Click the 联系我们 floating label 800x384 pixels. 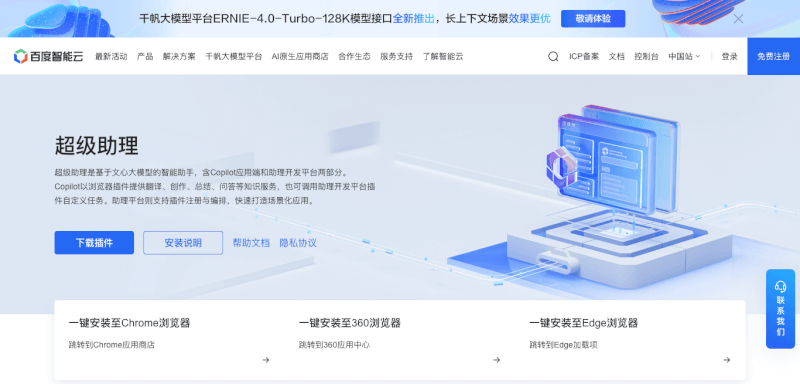click(781, 316)
